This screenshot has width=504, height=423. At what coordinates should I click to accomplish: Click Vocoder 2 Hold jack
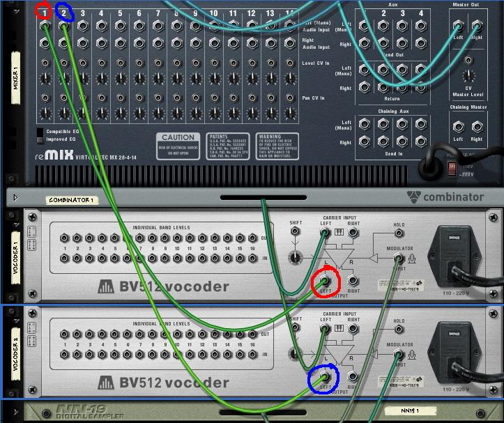pyautogui.click(x=399, y=329)
